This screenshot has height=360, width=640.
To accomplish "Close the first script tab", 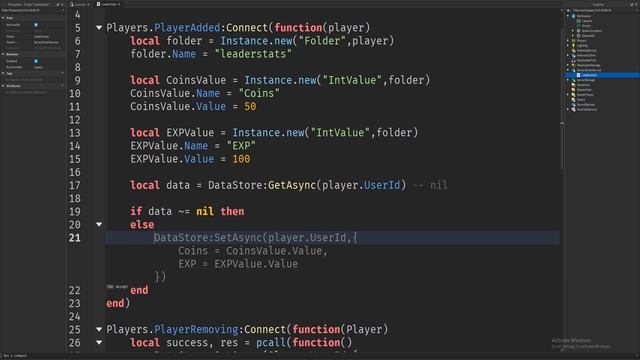I will pos(88,4).
